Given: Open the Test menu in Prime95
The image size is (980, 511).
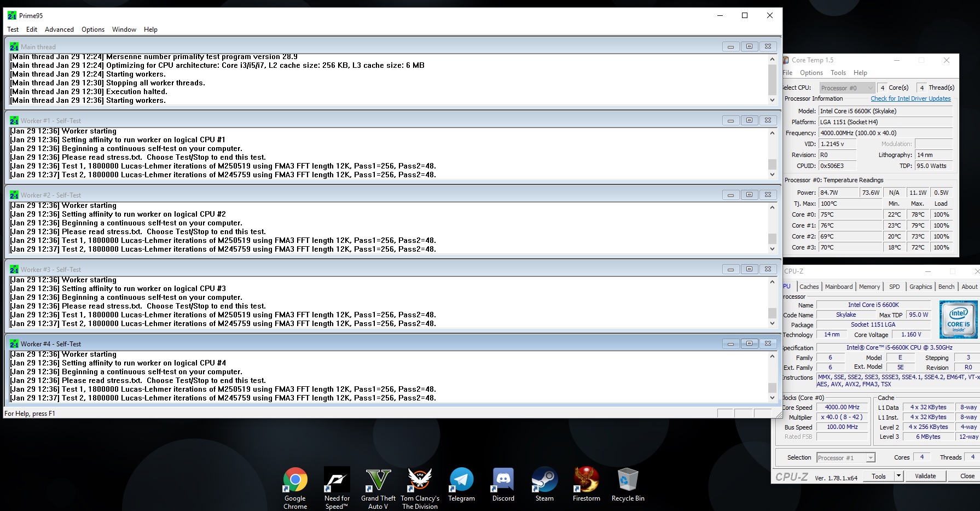Looking at the screenshot, I should (13, 30).
